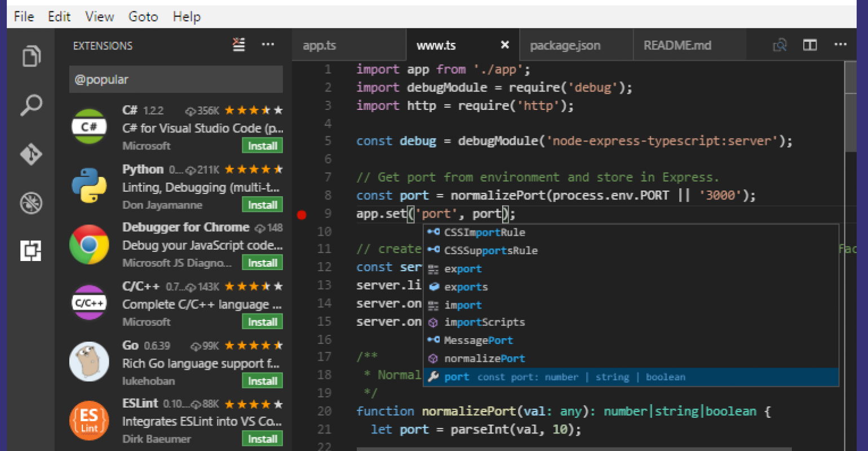Select CSSImportRule suggestion

point(631,232)
